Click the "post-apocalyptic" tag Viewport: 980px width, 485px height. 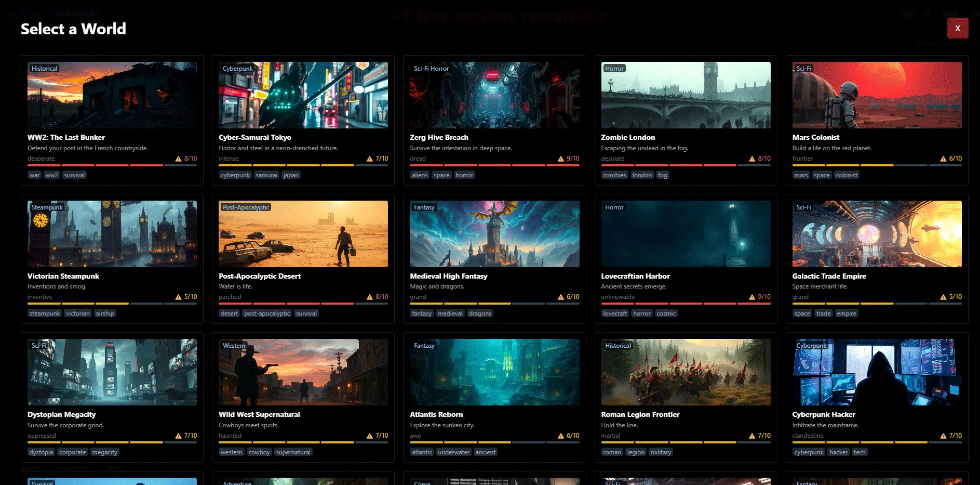click(267, 313)
